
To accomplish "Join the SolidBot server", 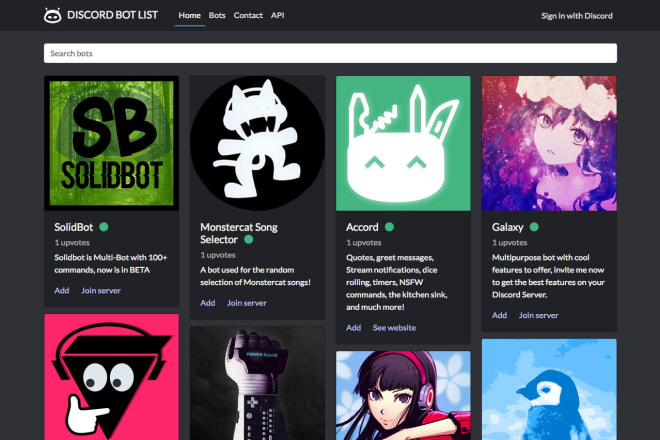I will coord(101,291).
